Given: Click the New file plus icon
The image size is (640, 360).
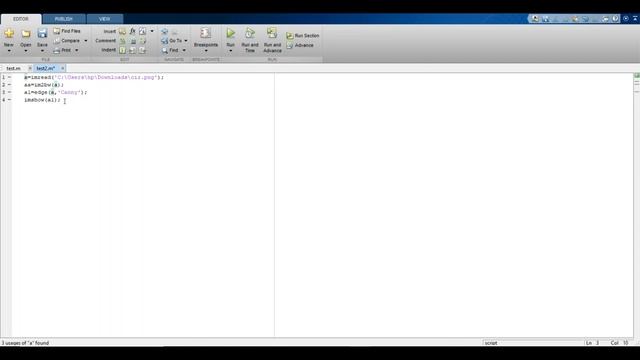Looking at the screenshot, I should [x=9, y=33].
